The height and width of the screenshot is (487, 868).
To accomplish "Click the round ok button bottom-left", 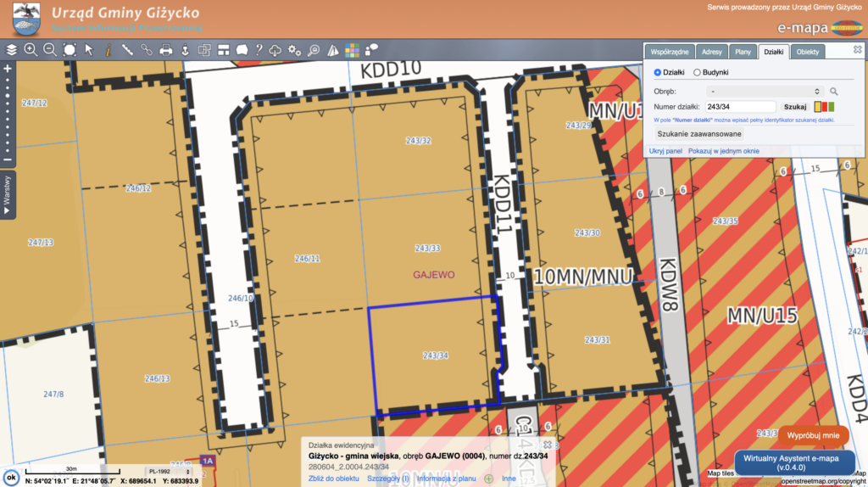I will point(10,477).
